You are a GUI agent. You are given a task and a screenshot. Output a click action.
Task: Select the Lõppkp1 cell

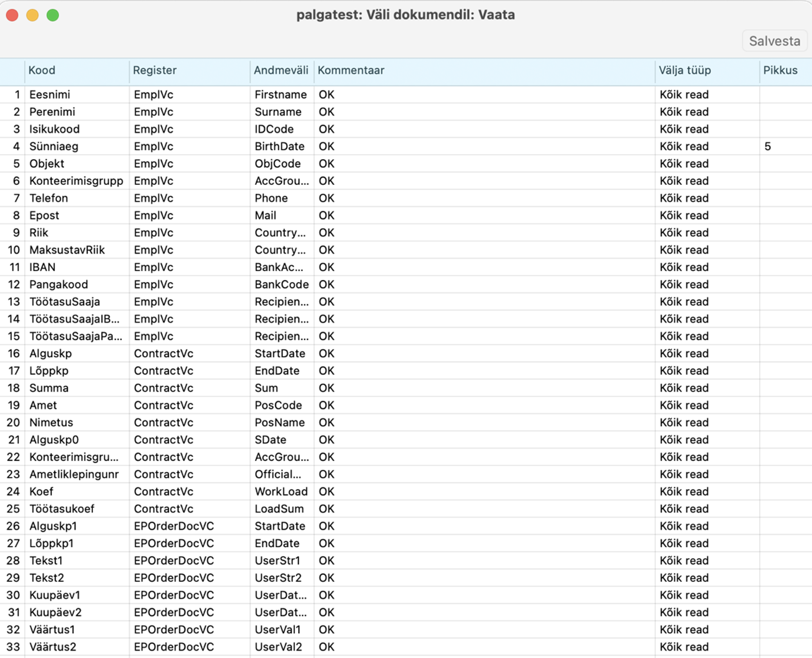pyautogui.click(x=77, y=543)
